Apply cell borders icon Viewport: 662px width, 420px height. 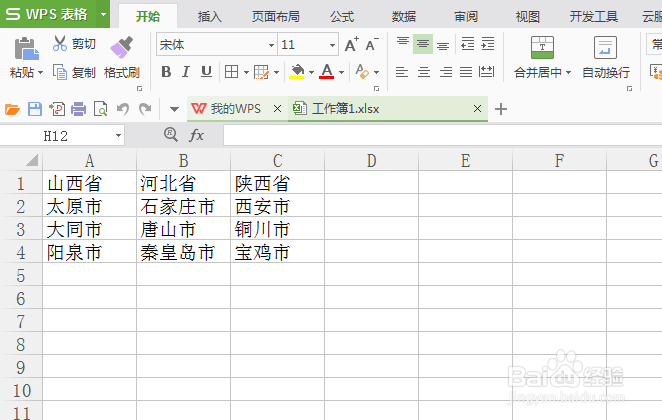(231, 72)
